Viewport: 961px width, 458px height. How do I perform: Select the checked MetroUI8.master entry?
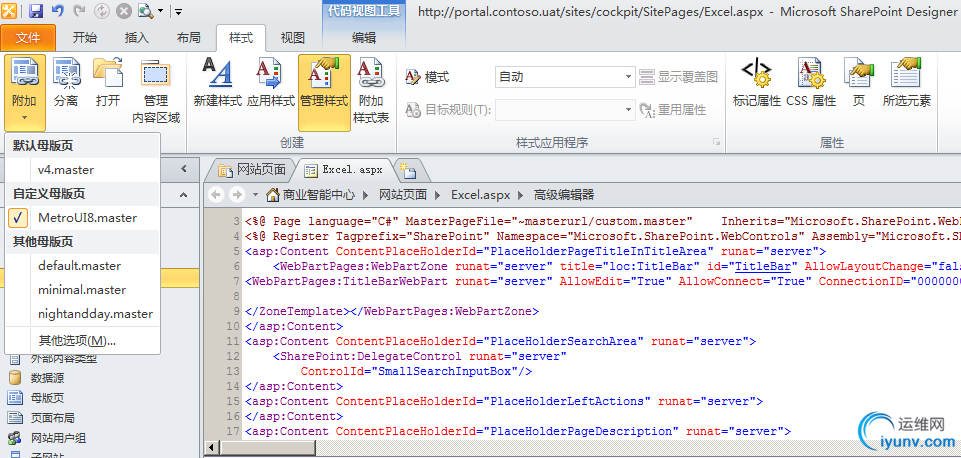[83, 218]
